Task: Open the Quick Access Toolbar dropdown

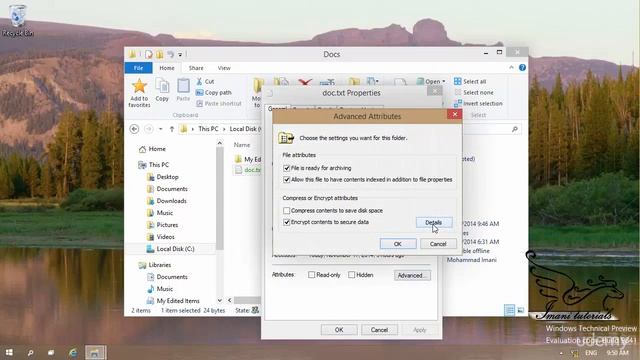Action: point(180,54)
